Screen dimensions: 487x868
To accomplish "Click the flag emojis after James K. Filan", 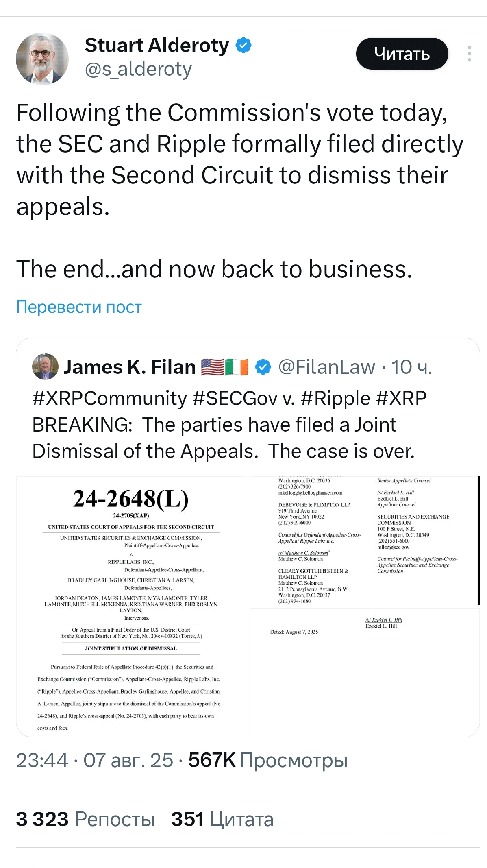I will point(224,367).
